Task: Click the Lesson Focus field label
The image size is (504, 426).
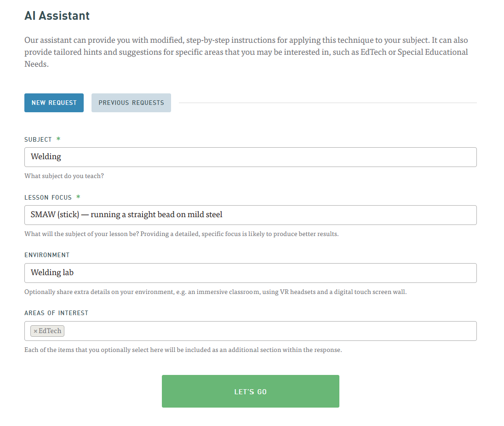Action: click(x=48, y=197)
